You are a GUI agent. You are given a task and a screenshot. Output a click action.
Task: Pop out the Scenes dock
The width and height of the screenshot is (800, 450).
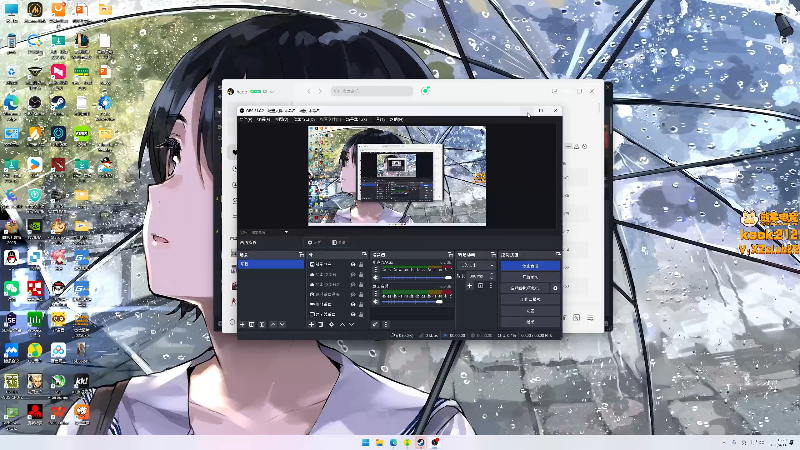point(301,254)
